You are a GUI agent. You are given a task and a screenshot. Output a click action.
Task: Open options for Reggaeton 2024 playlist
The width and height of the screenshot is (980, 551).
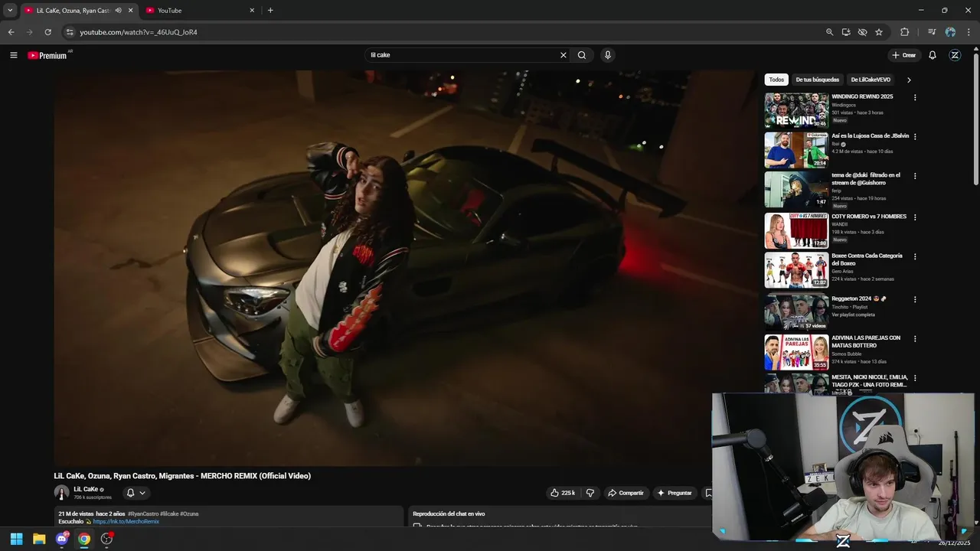(x=915, y=299)
